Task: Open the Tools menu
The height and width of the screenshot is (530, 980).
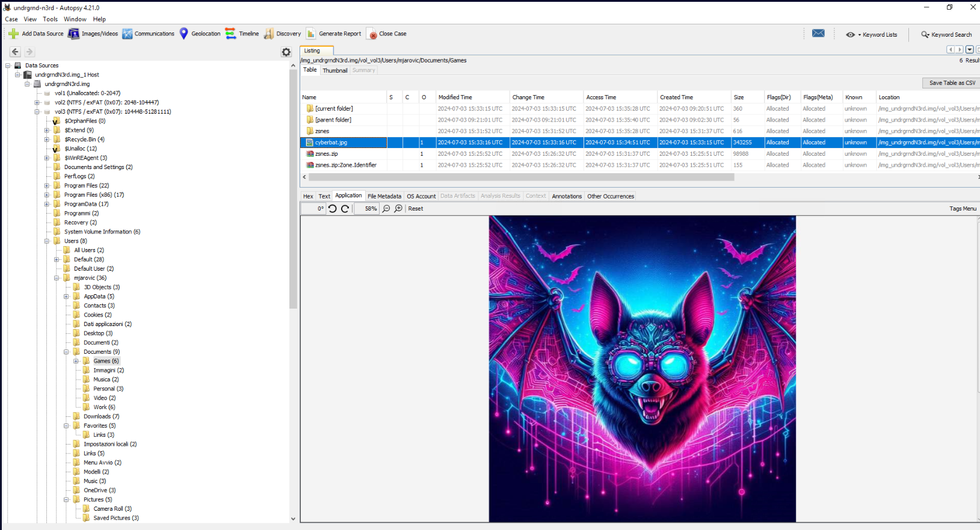Action: tap(50, 19)
